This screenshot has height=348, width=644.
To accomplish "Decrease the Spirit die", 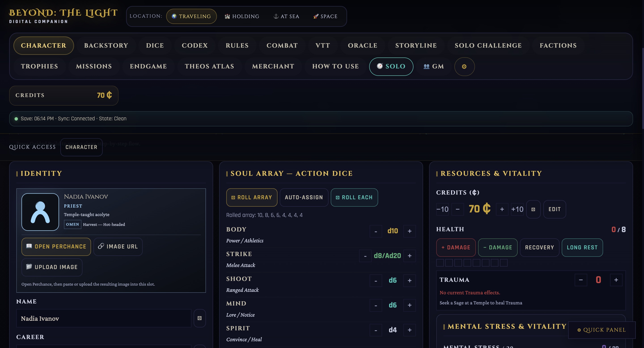I will coord(376,330).
